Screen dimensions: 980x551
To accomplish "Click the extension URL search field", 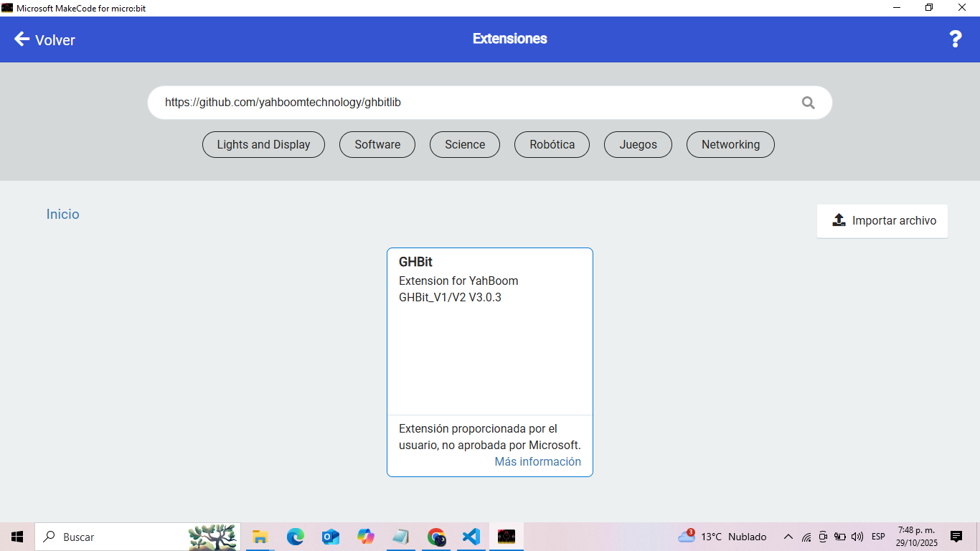I will pyautogui.click(x=473, y=103).
